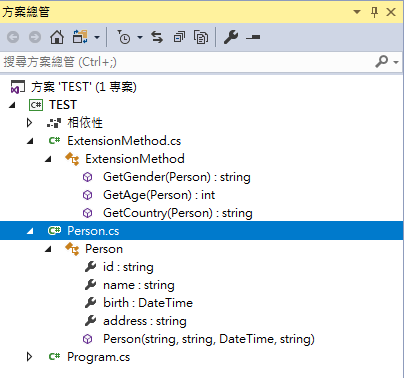
Task: Select the birth : DateTime property
Action: [x=148, y=303]
